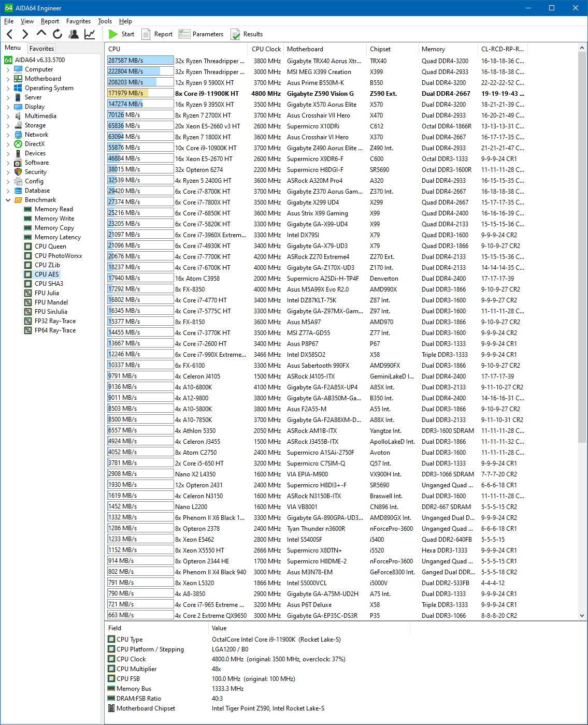Expand the Software tree node
The height and width of the screenshot is (725, 588).
point(8,163)
